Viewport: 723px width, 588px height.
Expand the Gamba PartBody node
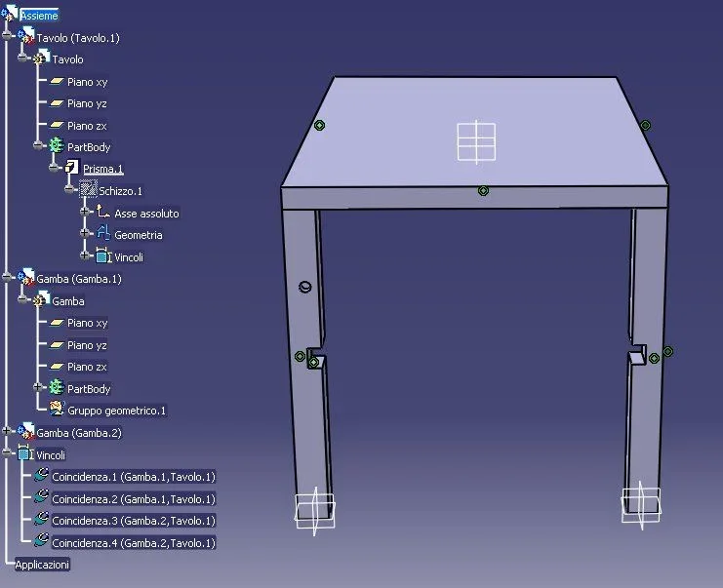(38, 387)
